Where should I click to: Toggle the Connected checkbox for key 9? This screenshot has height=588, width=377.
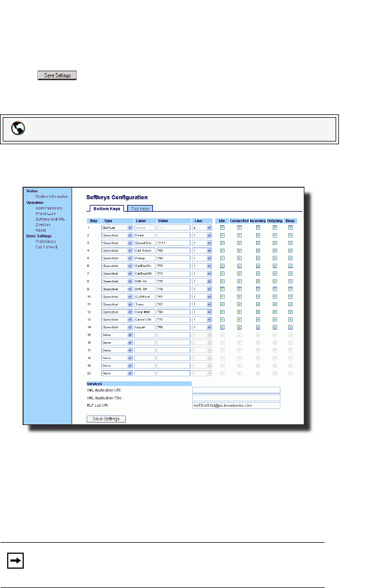pos(240,289)
